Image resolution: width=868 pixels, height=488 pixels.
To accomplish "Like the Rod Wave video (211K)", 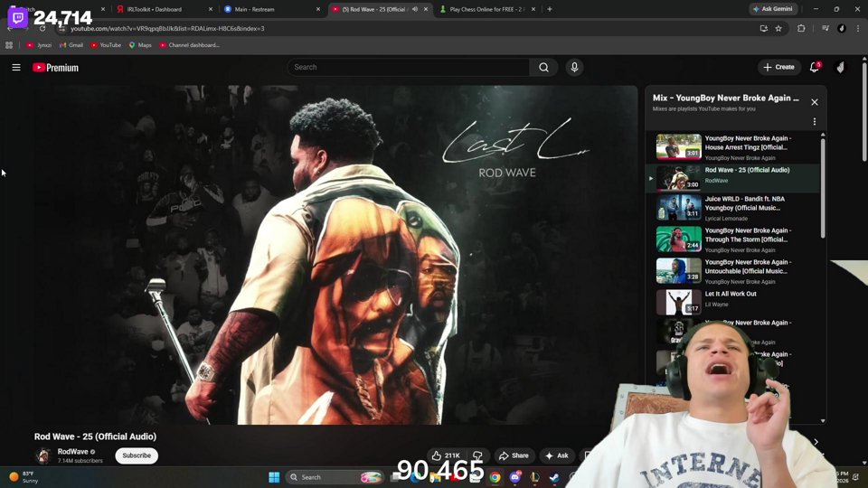I will (446, 455).
